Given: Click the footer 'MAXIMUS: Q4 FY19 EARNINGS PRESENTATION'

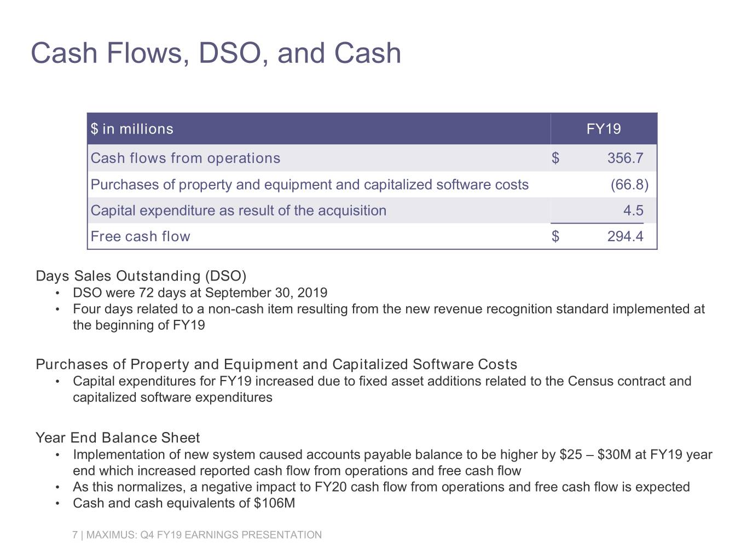Looking at the screenshot, I should click(204, 535).
